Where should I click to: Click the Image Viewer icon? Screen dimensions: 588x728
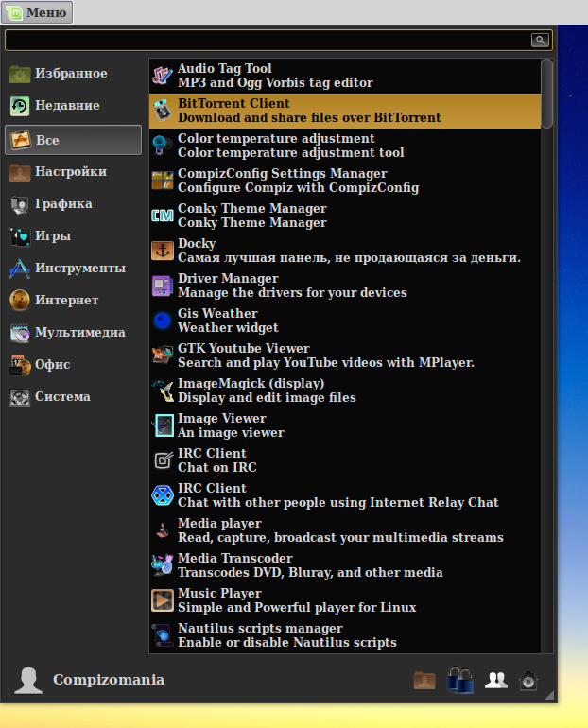click(163, 425)
